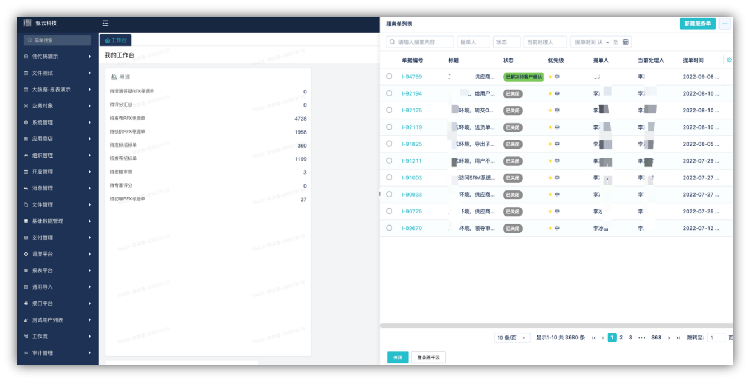Click the horizontal scrollbar below the table
The width and height of the screenshot is (750, 383).
[556, 326]
